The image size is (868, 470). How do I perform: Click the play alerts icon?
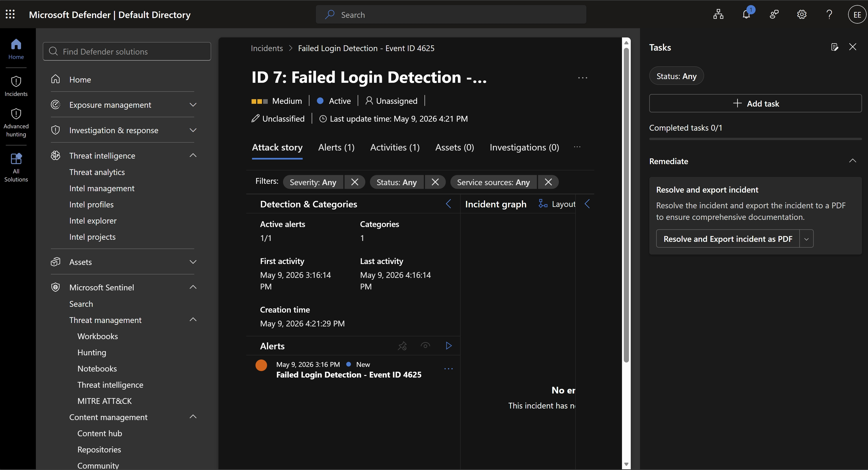click(x=449, y=345)
